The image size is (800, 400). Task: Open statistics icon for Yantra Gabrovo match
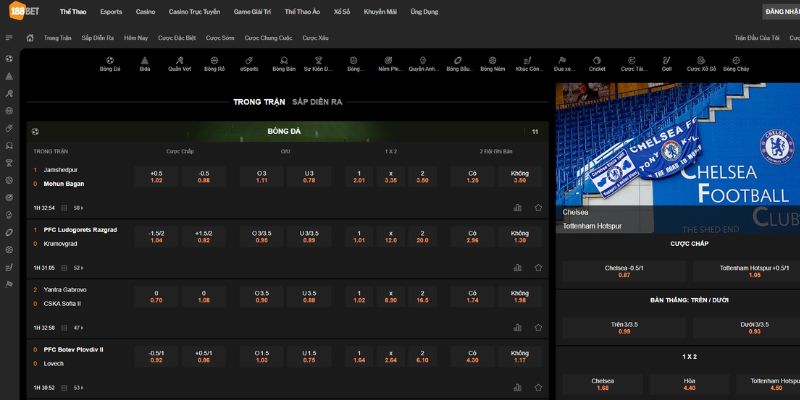click(x=518, y=328)
